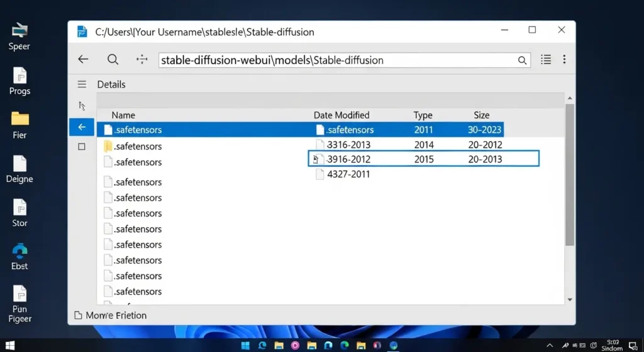
Task: Open the hamburger menu beside Details
Action: pyautogui.click(x=82, y=84)
